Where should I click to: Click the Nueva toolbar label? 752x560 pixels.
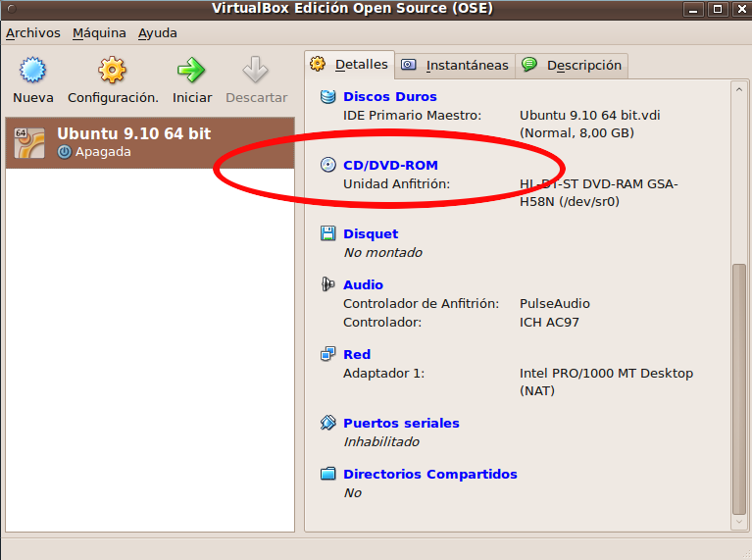click(33, 97)
